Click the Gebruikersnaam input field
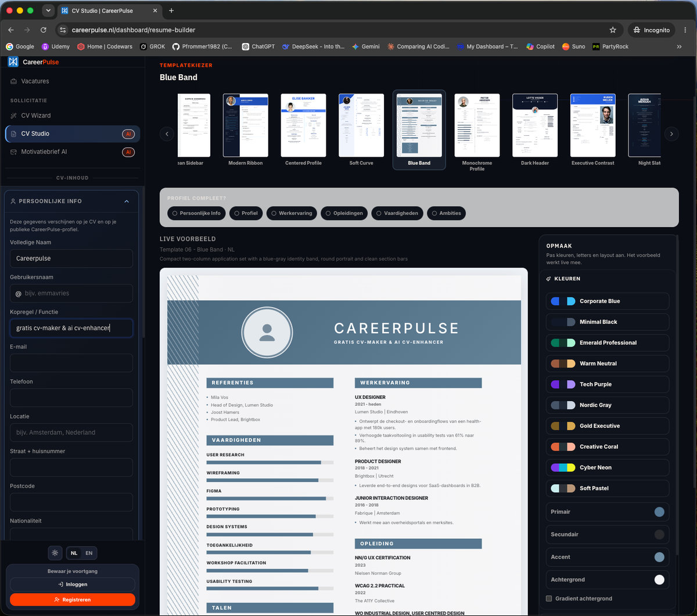 pos(71,293)
